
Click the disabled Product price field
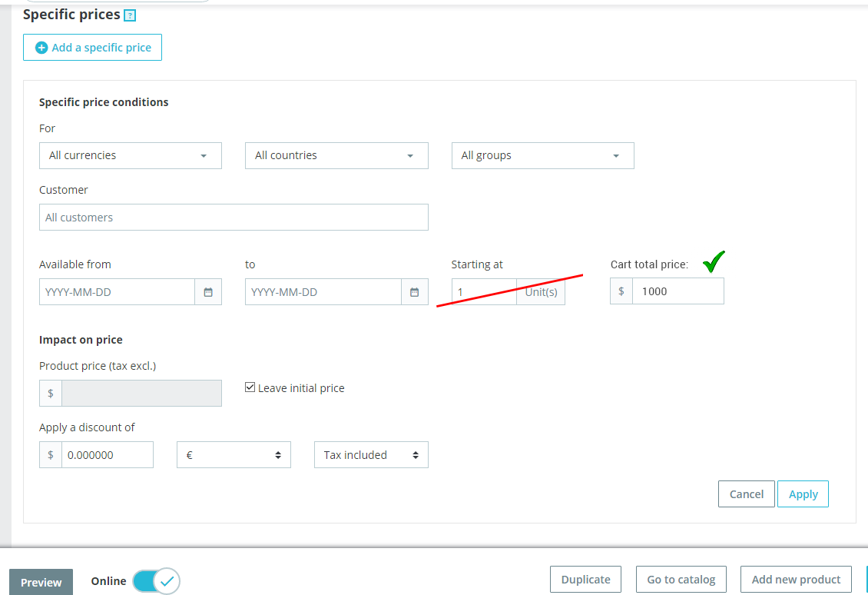pos(141,394)
